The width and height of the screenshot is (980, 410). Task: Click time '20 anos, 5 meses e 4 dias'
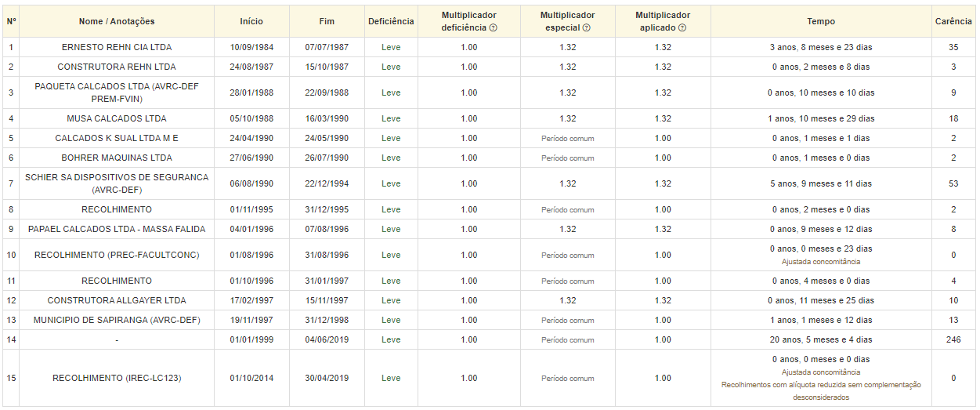pos(821,339)
